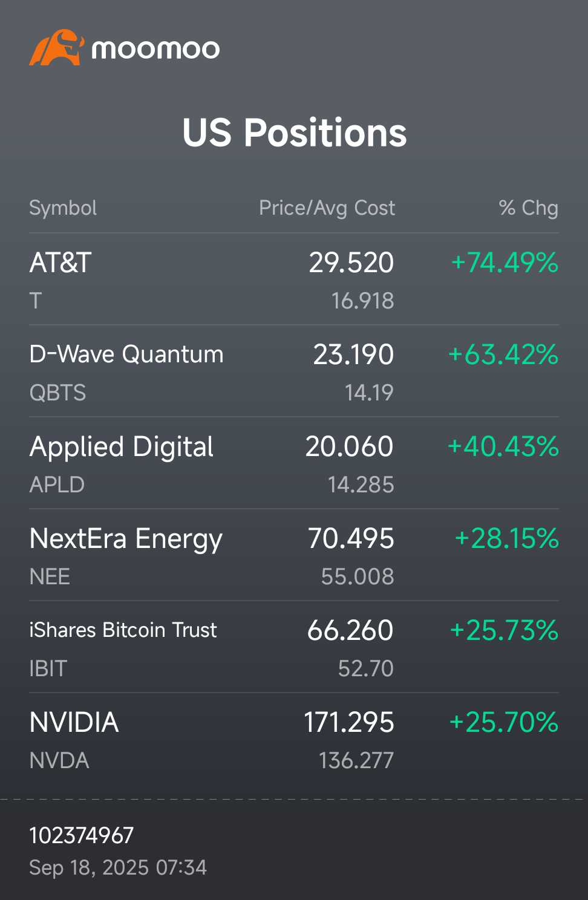Click the moomoo bull logo icon
This screenshot has width=588, height=900.
(x=56, y=48)
